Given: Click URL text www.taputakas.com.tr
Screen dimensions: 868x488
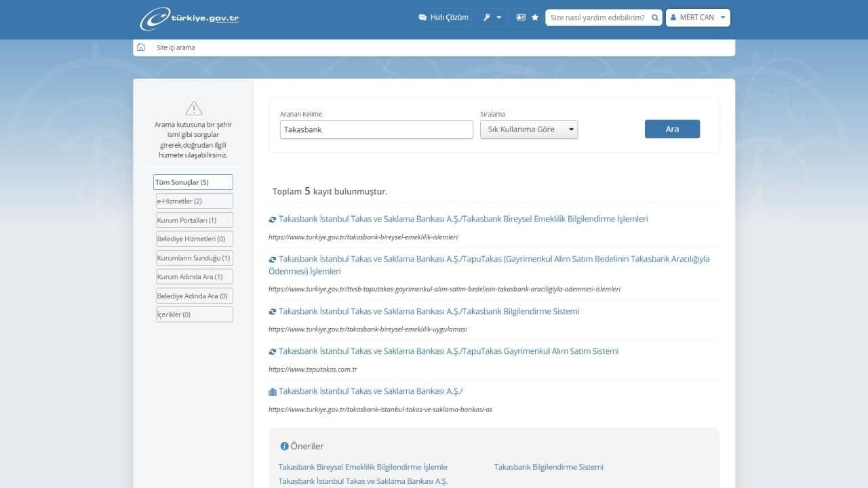Looking at the screenshot, I should click(313, 369).
